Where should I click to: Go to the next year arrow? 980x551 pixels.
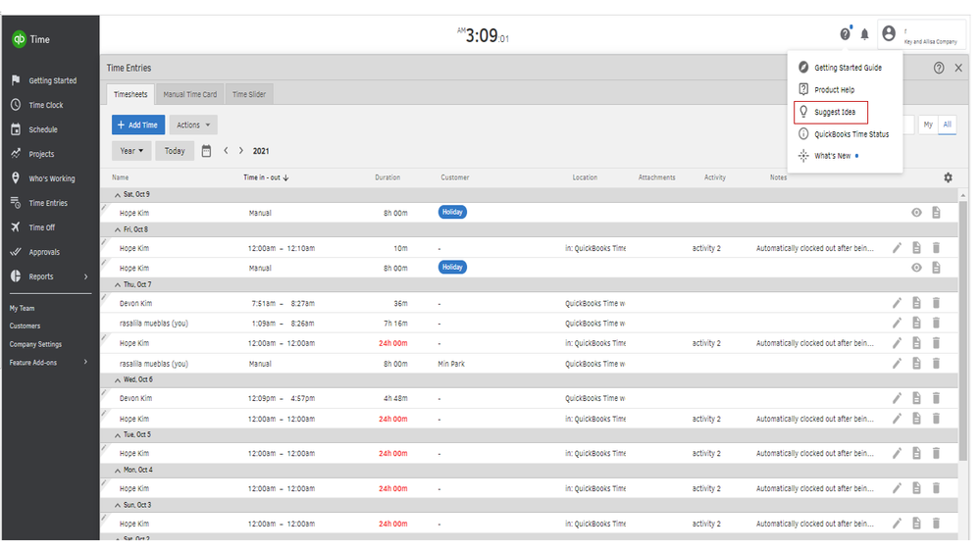pyautogui.click(x=240, y=151)
